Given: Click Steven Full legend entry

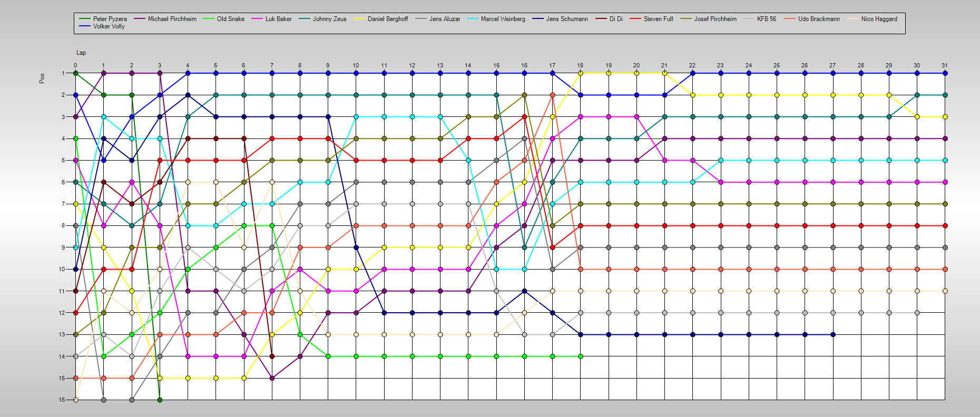Looking at the screenshot, I should point(658,19).
